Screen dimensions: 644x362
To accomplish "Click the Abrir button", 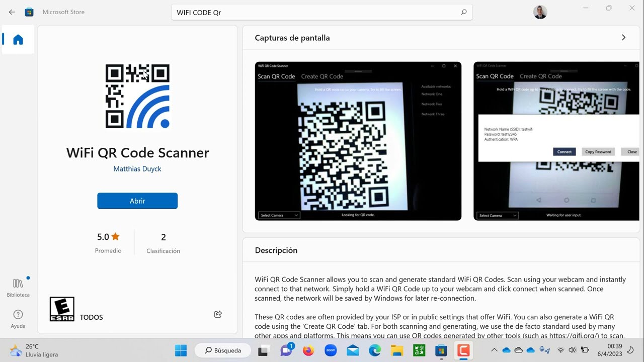I will click(137, 201).
